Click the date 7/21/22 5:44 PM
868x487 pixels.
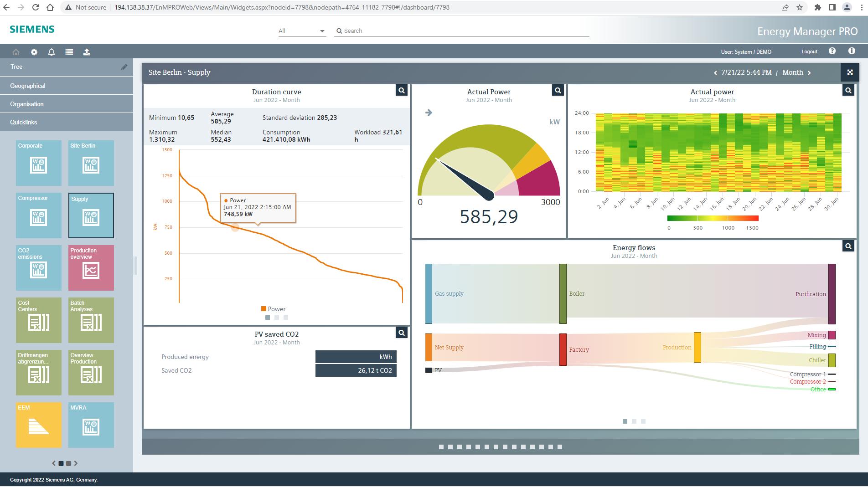click(746, 72)
